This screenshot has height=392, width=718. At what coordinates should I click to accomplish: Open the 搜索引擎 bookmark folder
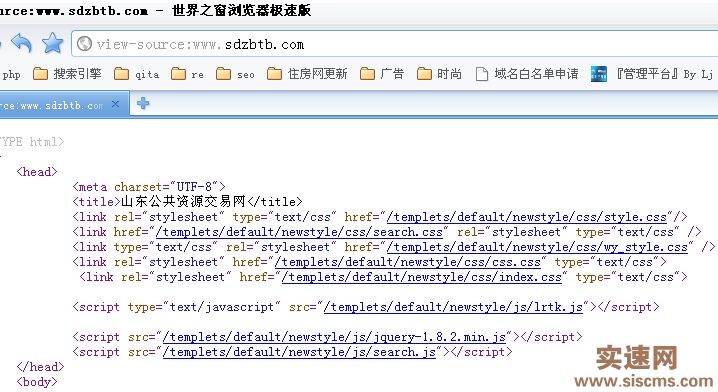67,74
